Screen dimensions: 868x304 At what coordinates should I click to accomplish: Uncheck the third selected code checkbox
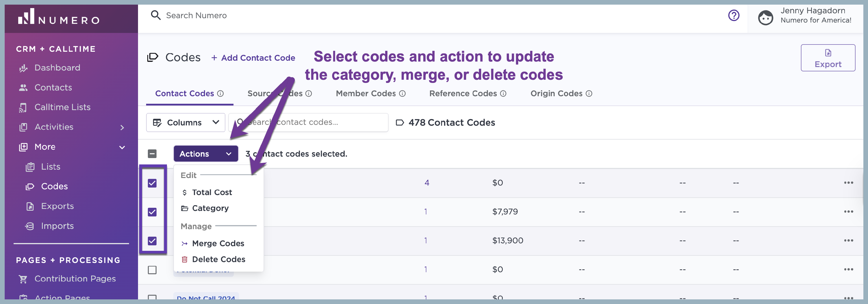click(152, 241)
